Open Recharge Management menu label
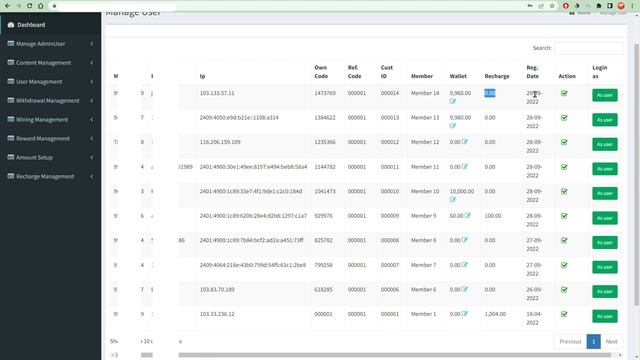640x360 pixels. [x=45, y=176]
